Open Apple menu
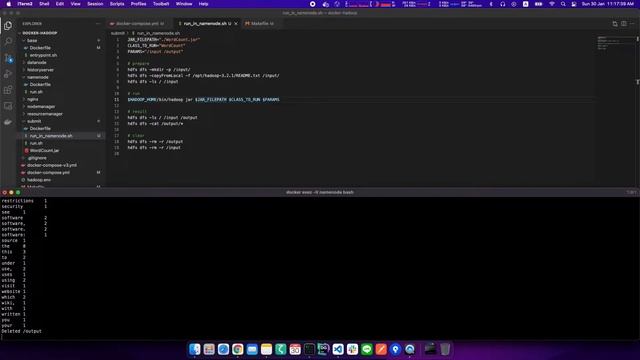The image size is (640, 360). point(9,4)
